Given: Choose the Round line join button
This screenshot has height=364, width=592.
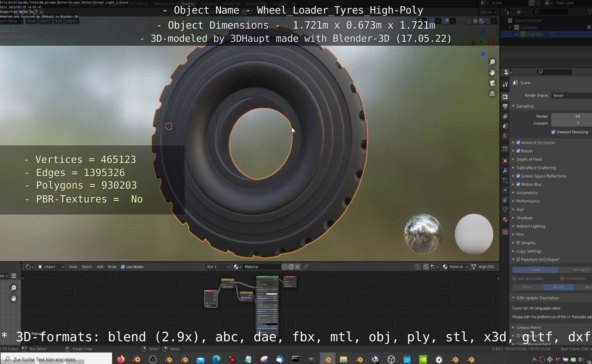Looking at the screenshot, I should [x=558, y=287].
